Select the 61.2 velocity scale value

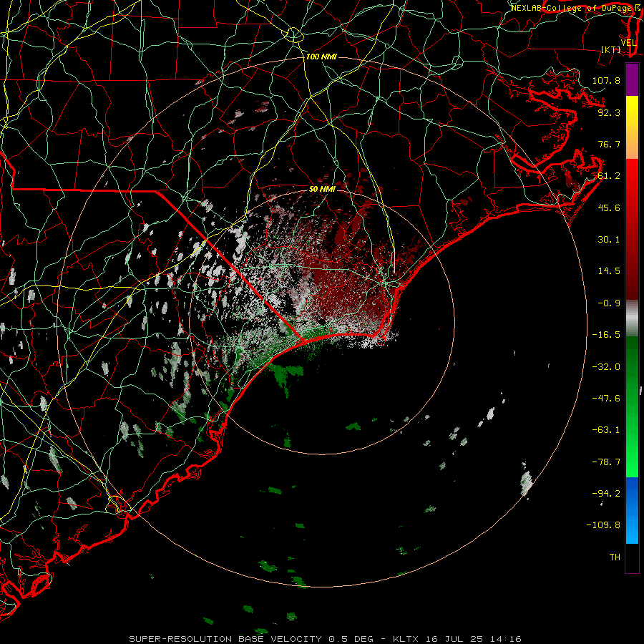609,176
